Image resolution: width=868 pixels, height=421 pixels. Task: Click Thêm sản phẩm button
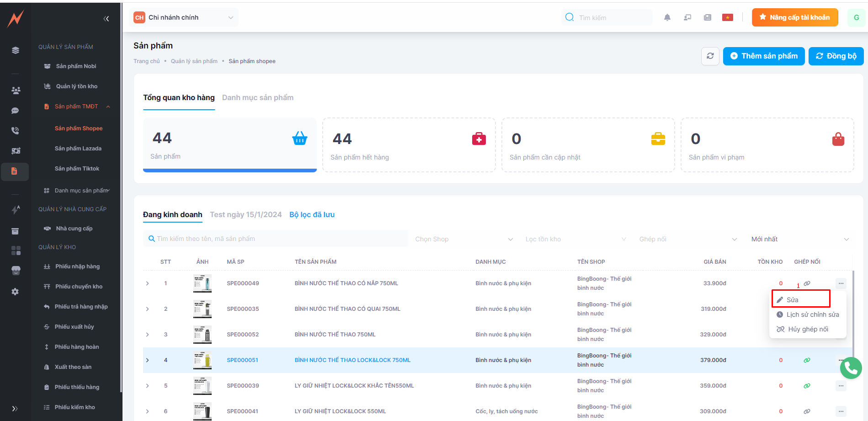[x=763, y=56]
